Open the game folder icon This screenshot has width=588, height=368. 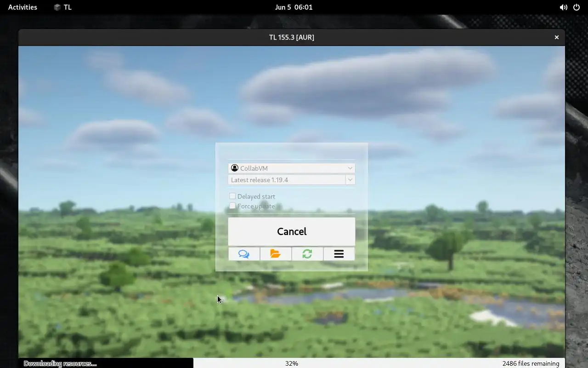(x=276, y=254)
